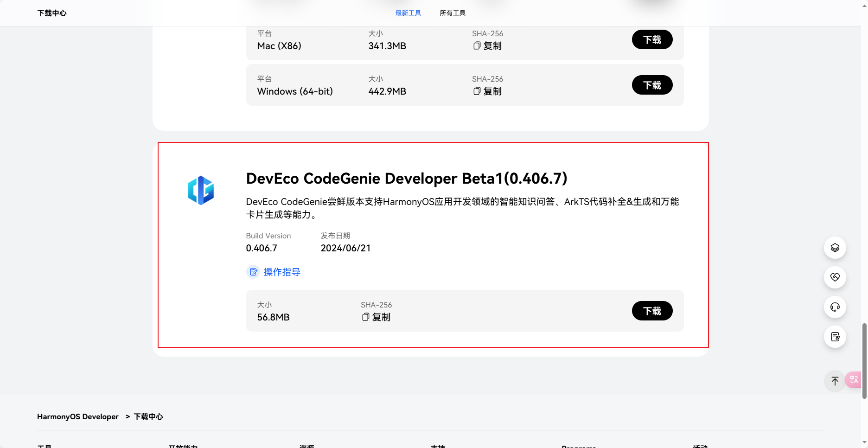Click the release date 2024/06/21
This screenshot has width=868, height=448.
[345, 248]
